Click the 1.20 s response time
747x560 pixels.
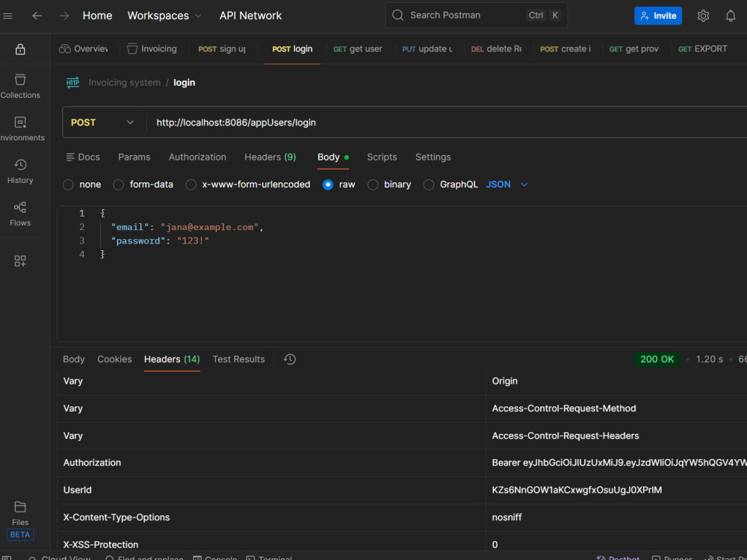pyautogui.click(x=709, y=359)
